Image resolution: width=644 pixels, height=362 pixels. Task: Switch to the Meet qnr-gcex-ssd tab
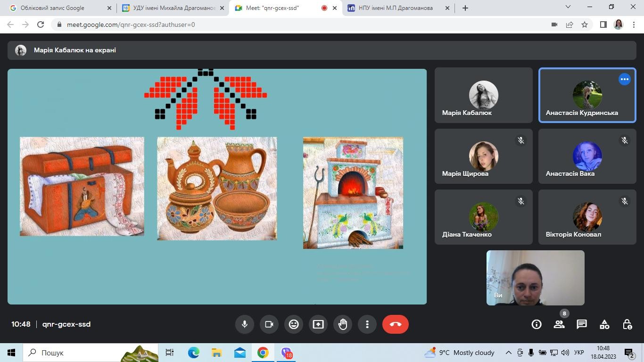[x=286, y=8]
